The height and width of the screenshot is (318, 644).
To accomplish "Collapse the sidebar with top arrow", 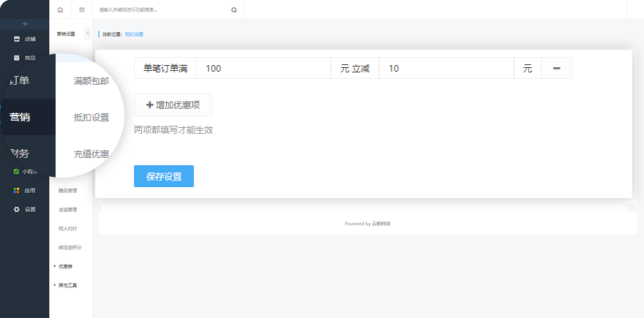I will [24, 24].
